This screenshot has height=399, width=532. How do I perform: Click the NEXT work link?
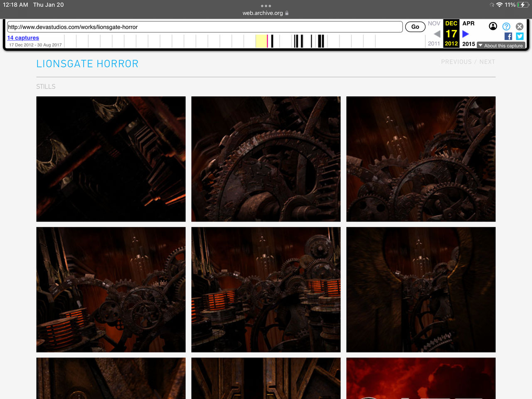pos(487,62)
